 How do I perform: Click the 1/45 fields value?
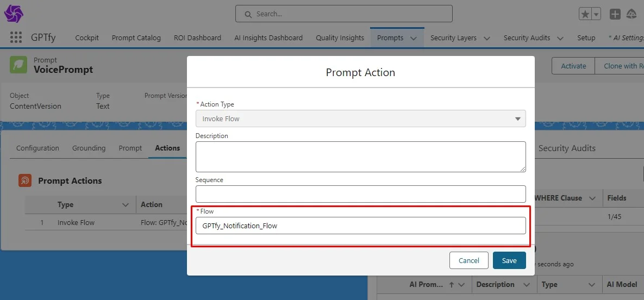point(615,216)
